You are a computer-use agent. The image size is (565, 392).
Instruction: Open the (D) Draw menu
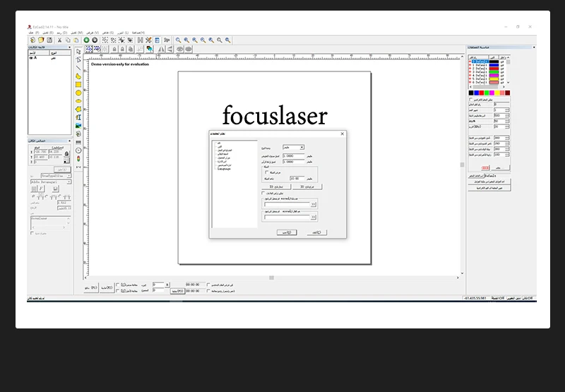pyautogui.click(x=62, y=32)
